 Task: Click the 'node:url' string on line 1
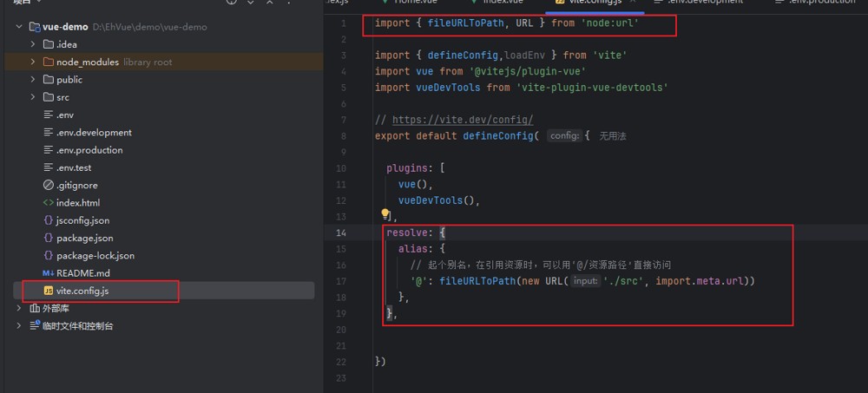click(609, 23)
